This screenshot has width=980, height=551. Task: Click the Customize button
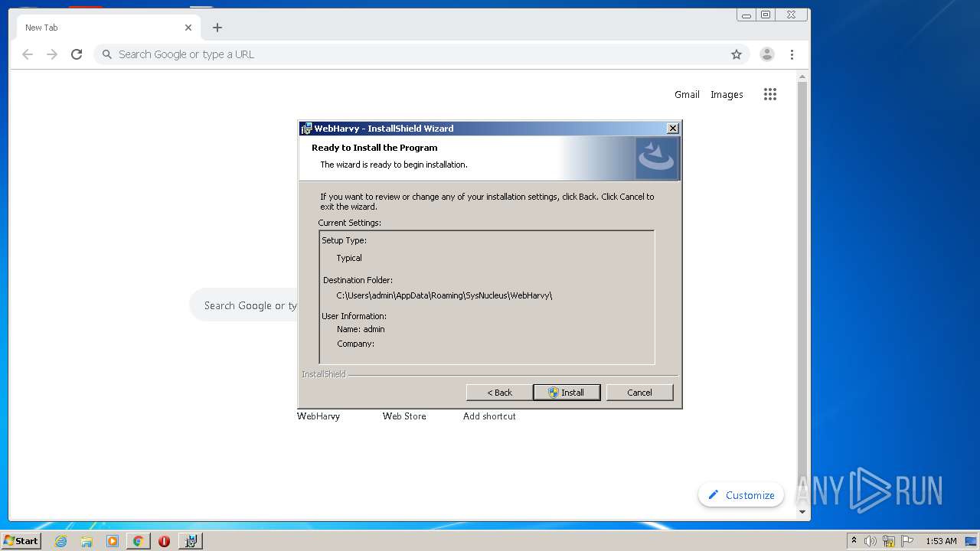coord(741,495)
